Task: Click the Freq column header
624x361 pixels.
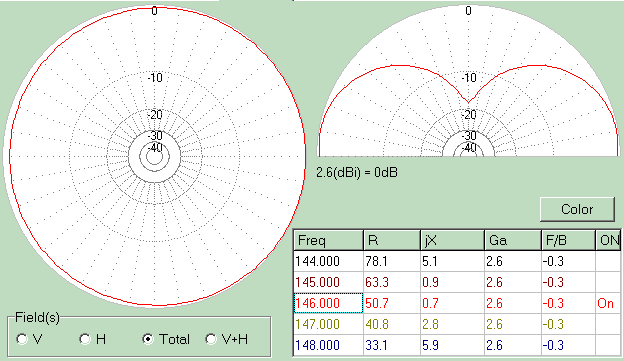Action: [x=328, y=240]
